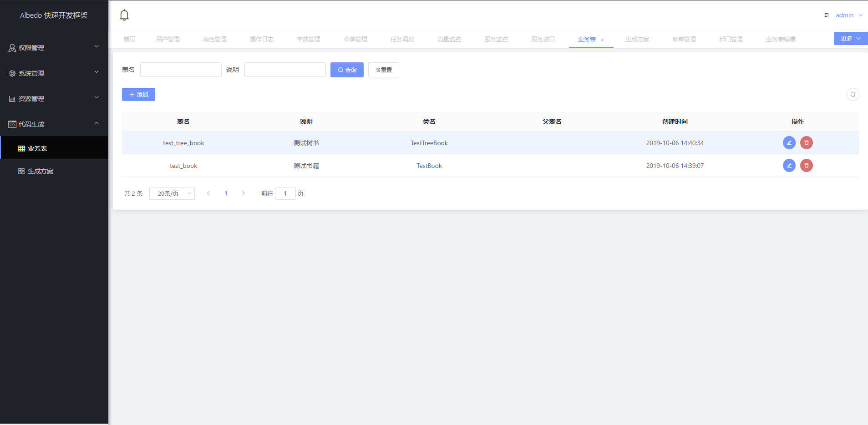Switch to the 服务监控 tab

coord(496,39)
